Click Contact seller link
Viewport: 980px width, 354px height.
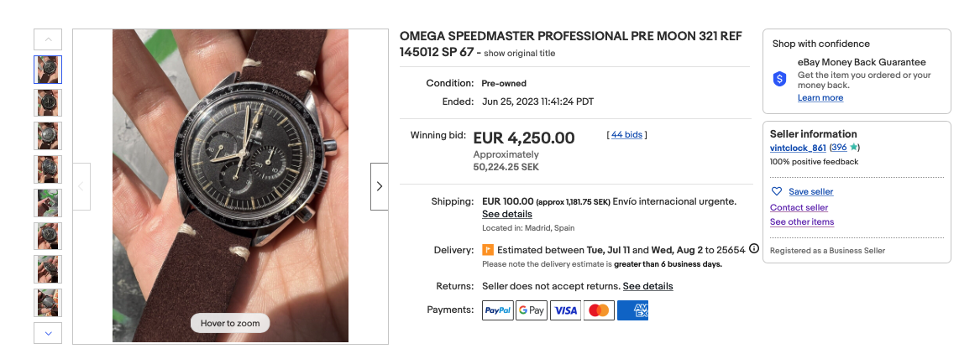799,207
